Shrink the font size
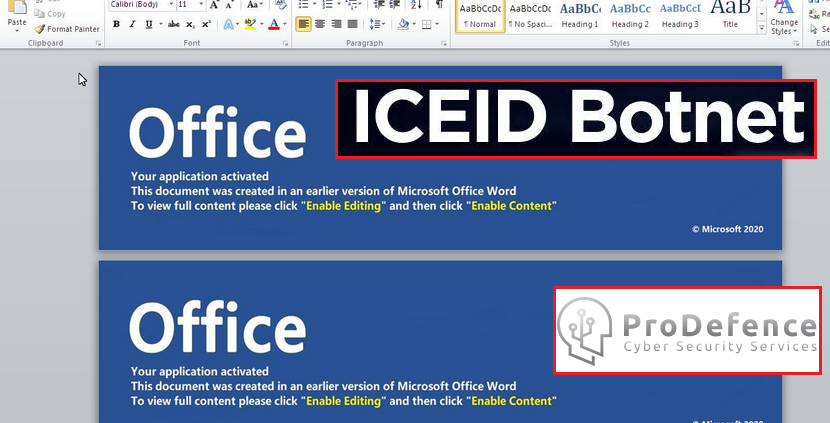830x423 pixels. (229, 5)
